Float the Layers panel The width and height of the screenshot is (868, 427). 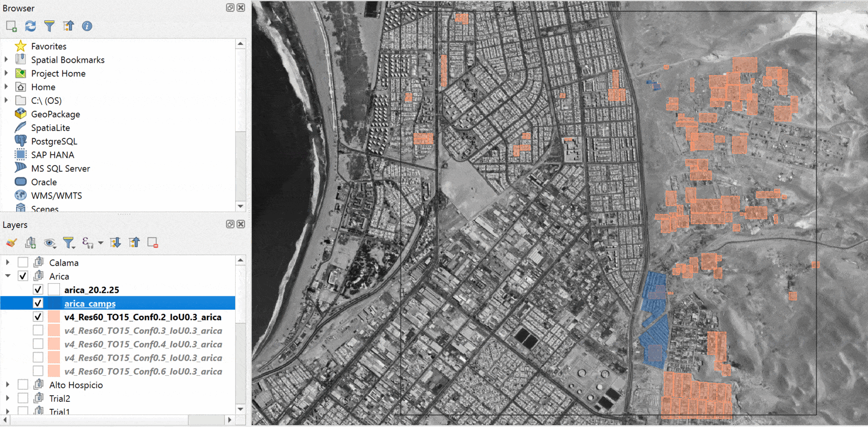[230, 224]
